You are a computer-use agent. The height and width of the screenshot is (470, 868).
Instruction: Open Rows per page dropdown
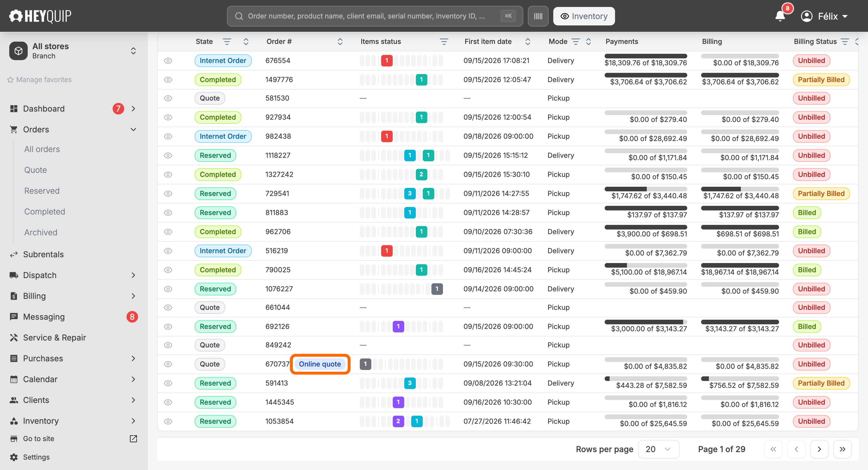click(658, 449)
